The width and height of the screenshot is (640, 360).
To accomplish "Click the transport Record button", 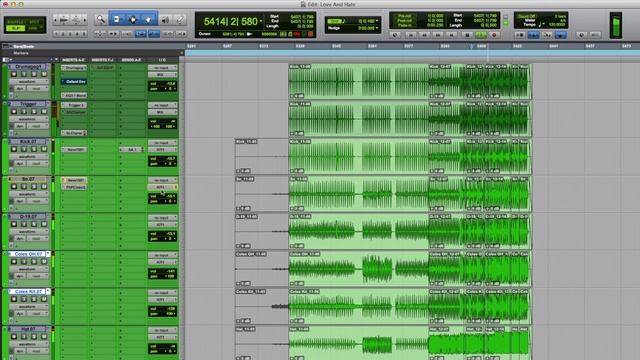I will pos(494,35).
